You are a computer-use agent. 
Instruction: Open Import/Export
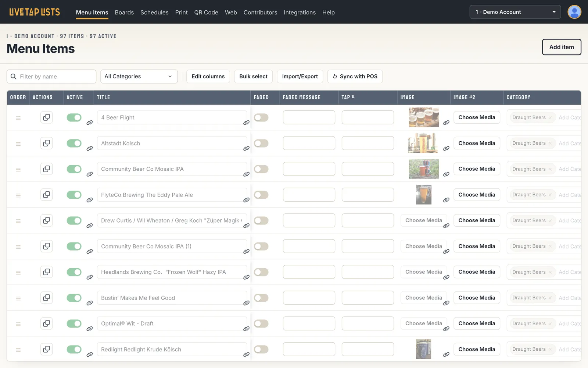(x=300, y=77)
